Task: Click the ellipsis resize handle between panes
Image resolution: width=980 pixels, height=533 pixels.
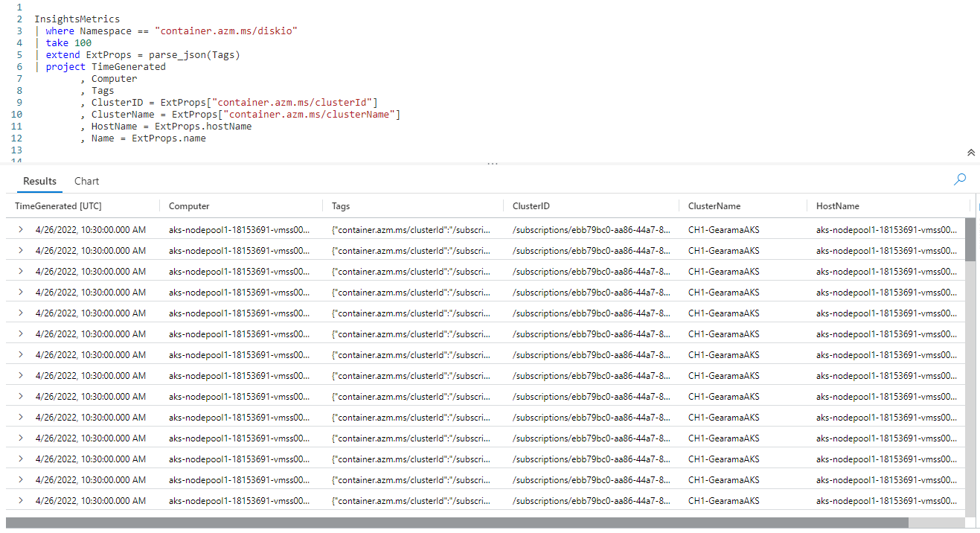Action: pyautogui.click(x=492, y=162)
